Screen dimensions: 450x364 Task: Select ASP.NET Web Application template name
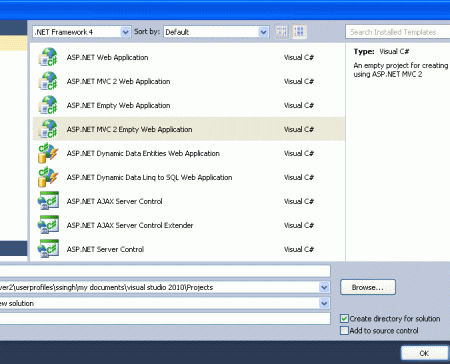107,57
